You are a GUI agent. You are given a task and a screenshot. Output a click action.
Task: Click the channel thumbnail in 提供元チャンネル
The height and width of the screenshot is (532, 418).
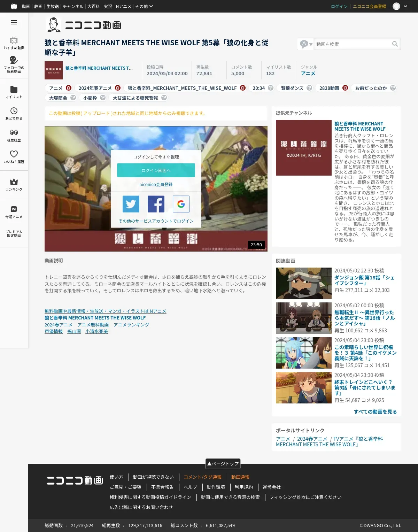click(304, 148)
